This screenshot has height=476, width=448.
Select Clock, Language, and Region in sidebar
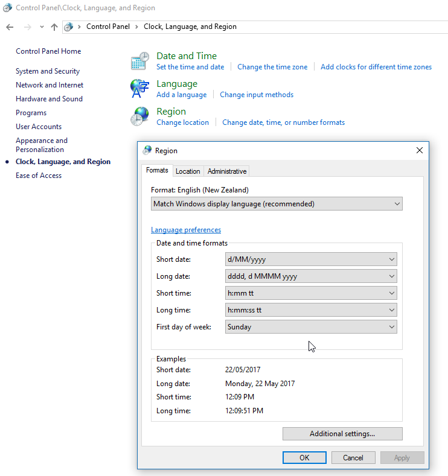(x=63, y=162)
